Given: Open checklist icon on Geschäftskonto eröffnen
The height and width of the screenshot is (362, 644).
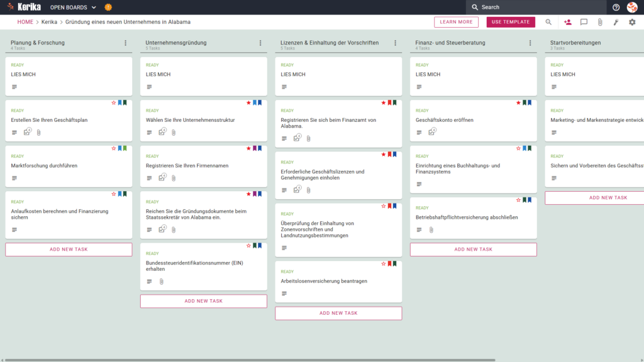Looking at the screenshot, I should [432, 132].
